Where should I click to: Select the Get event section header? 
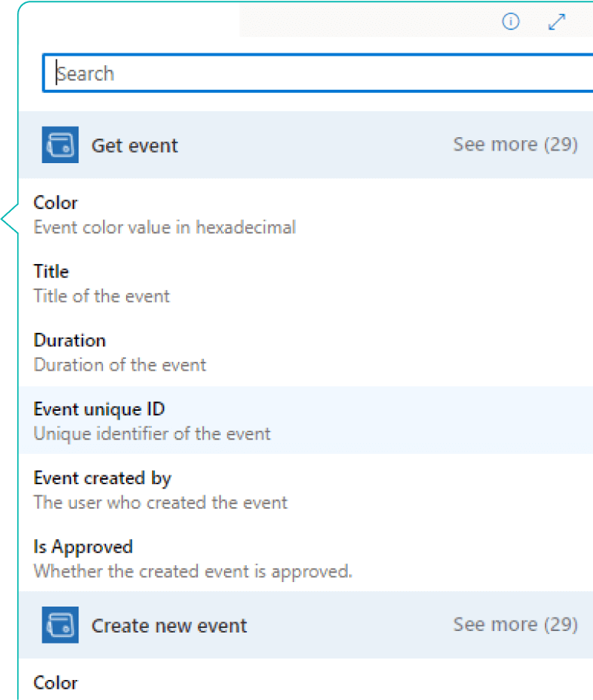[306, 145]
